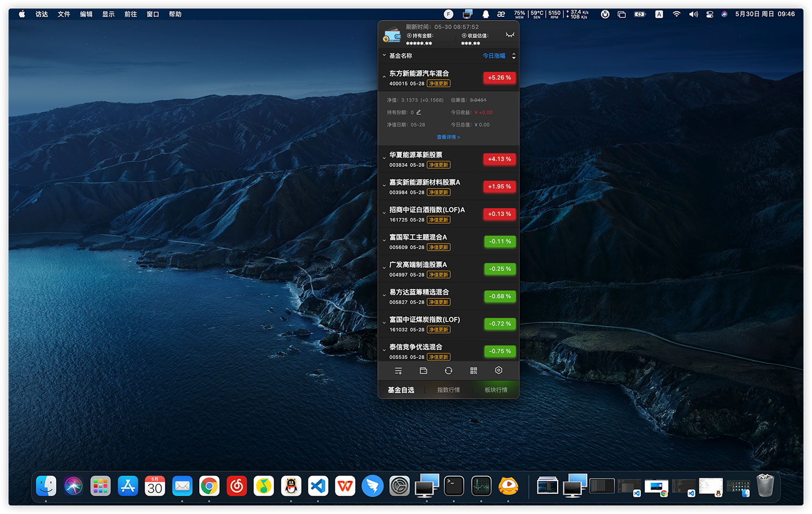Click the volume icon in menu bar
The image size is (812, 514).
[x=693, y=14]
